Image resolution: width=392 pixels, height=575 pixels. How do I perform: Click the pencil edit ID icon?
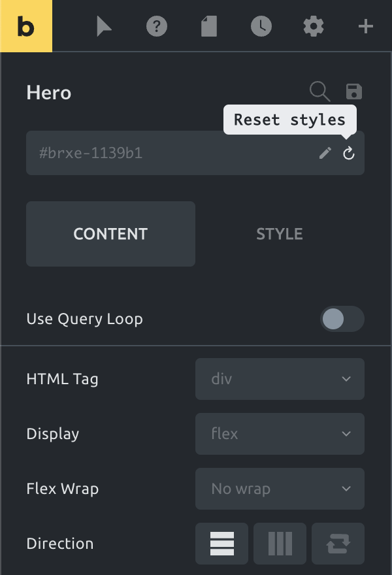tap(325, 153)
